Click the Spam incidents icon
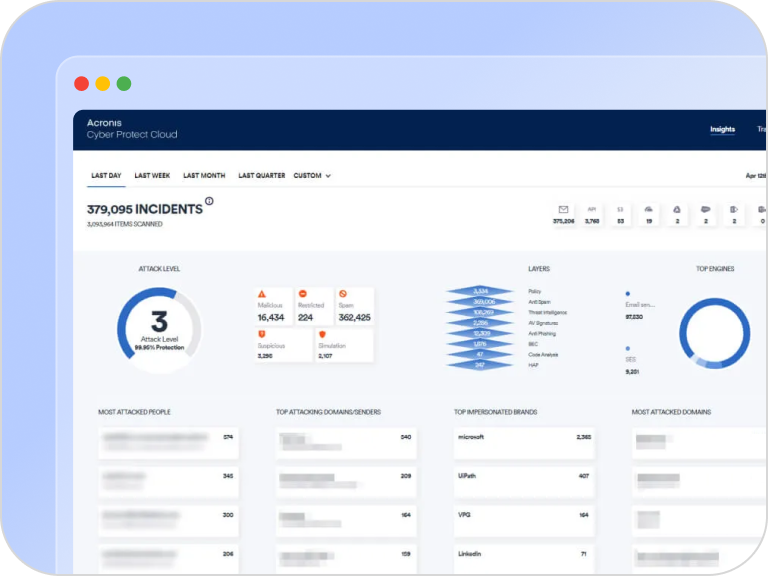 pyautogui.click(x=343, y=294)
